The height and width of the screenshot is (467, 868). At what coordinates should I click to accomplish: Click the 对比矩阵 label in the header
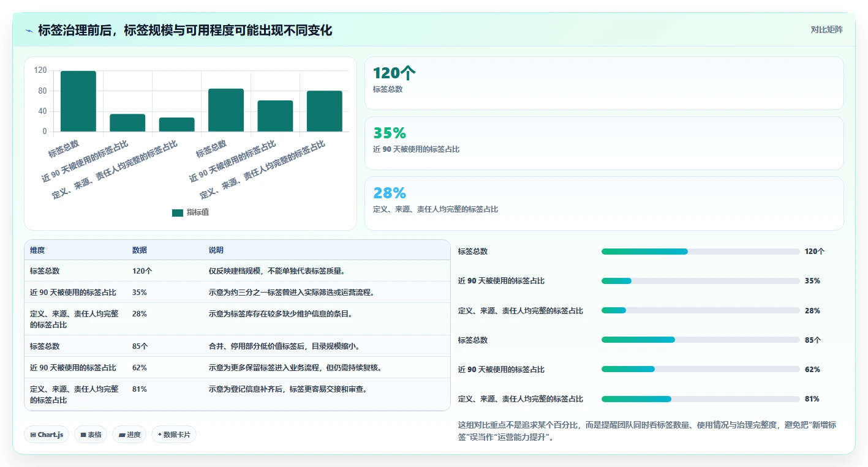pos(826,29)
